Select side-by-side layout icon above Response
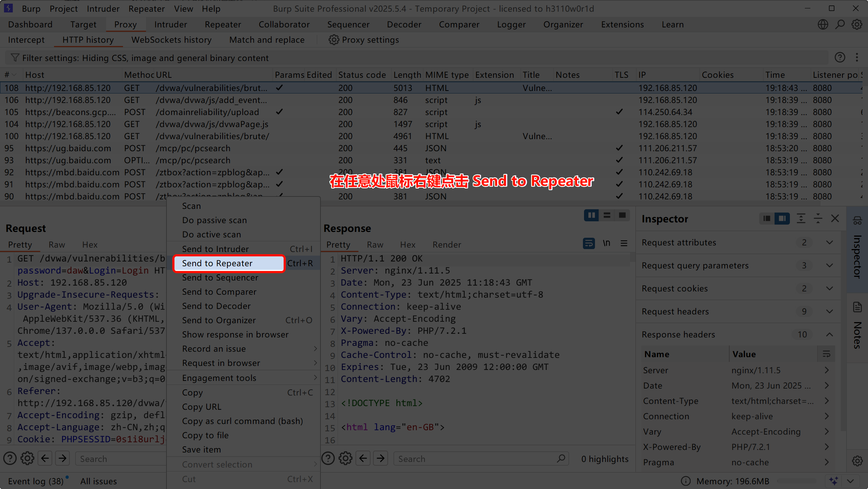This screenshot has height=489, width=868. 591,215
